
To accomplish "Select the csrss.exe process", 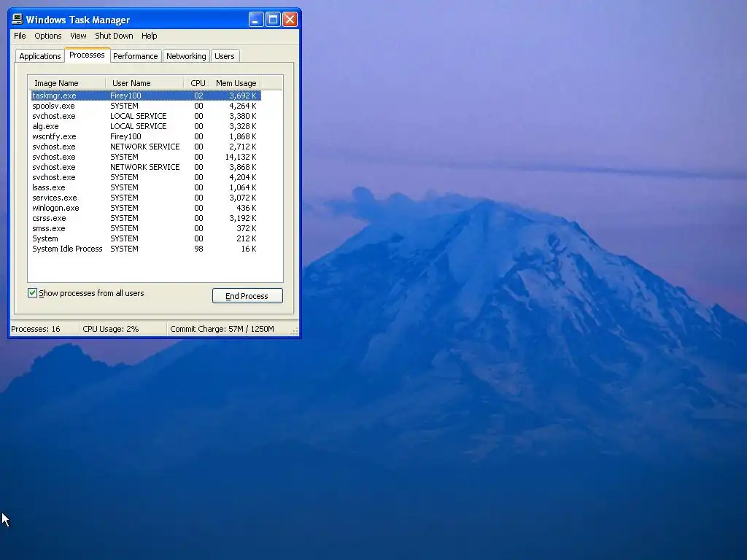I will pyautogui.click(x=145, y=218).
